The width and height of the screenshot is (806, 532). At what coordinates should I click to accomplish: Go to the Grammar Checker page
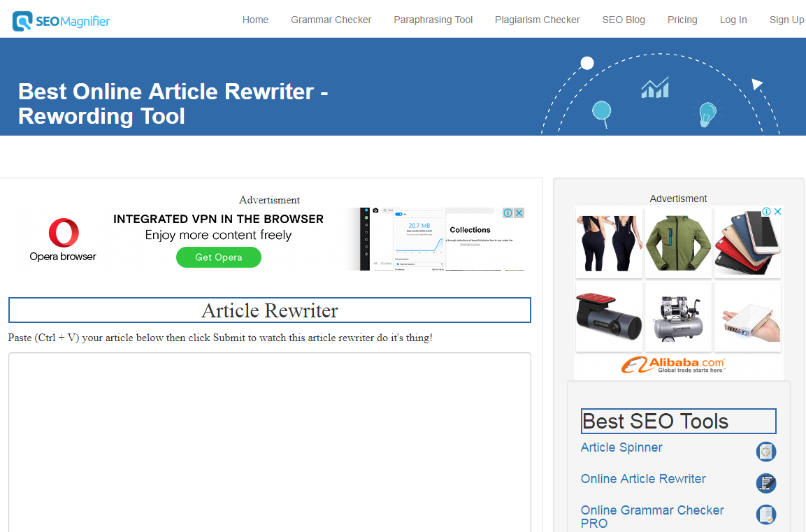click(x=331, y=20)
